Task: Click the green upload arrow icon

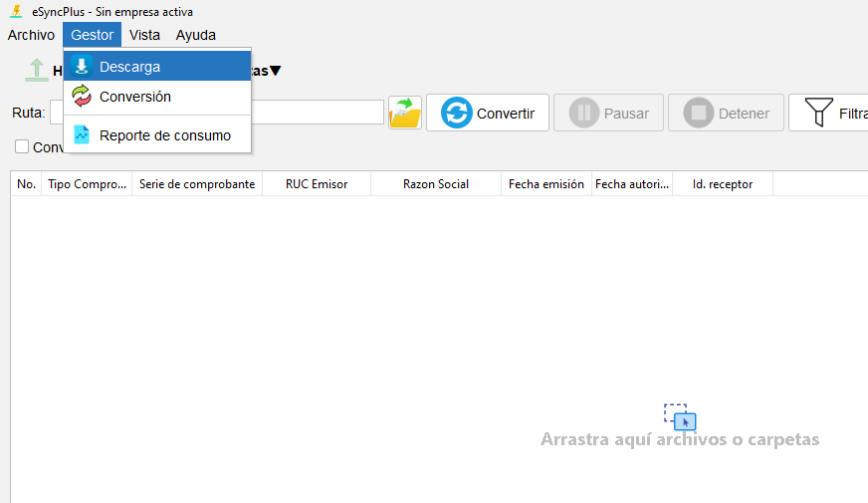Action: click(36, 71)
